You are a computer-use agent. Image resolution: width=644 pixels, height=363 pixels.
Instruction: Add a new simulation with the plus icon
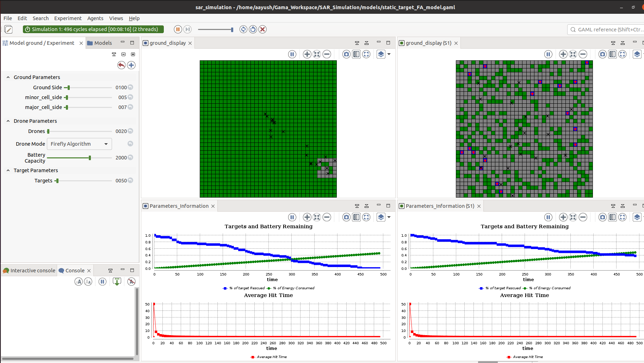(131, 65)
